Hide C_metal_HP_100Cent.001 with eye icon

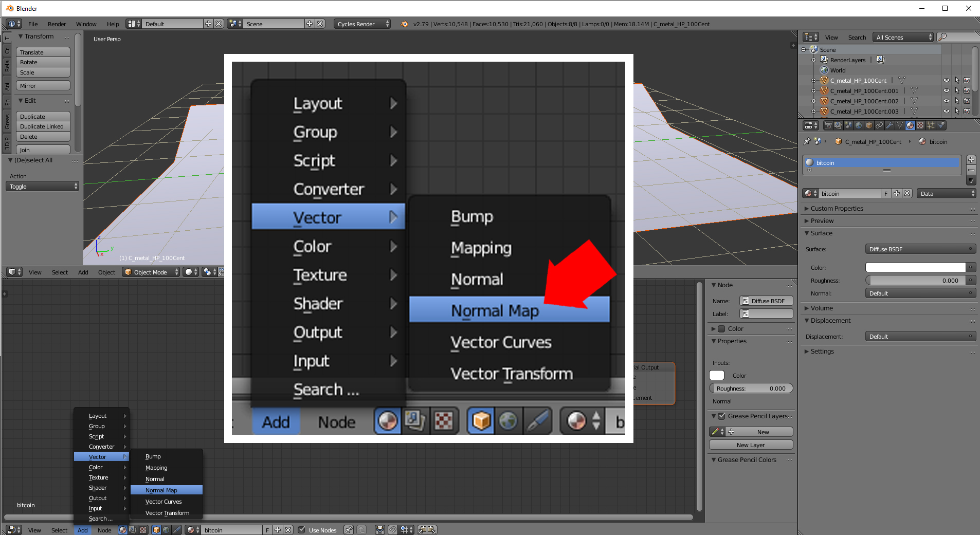(x=946, y=91)
